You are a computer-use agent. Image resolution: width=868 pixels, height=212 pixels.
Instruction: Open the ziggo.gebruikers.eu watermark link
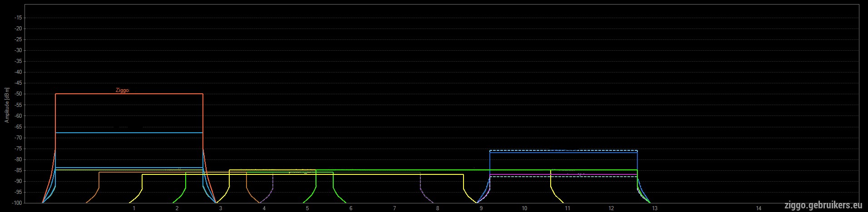[824, 206]
